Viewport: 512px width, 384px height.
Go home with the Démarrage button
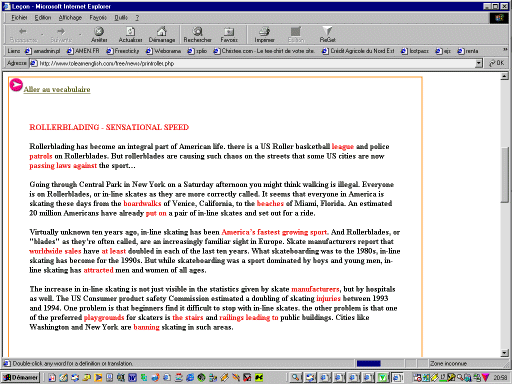[162, 35]
